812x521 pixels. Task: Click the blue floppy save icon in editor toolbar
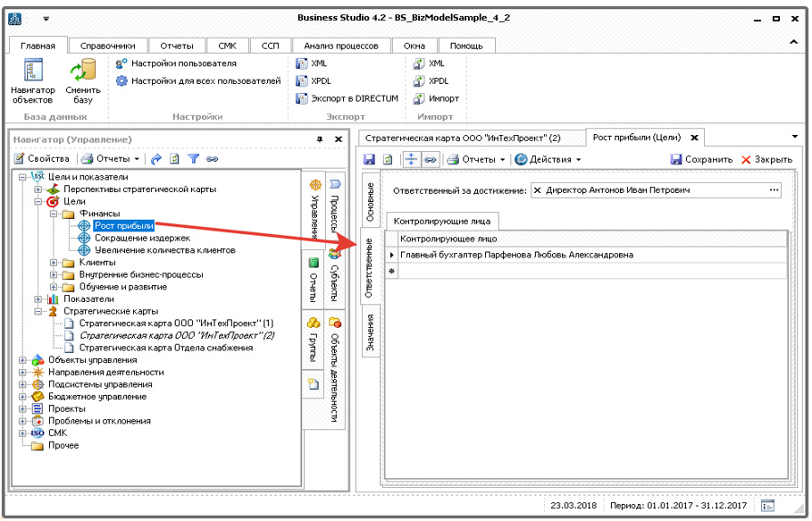(x=369, y=159)
